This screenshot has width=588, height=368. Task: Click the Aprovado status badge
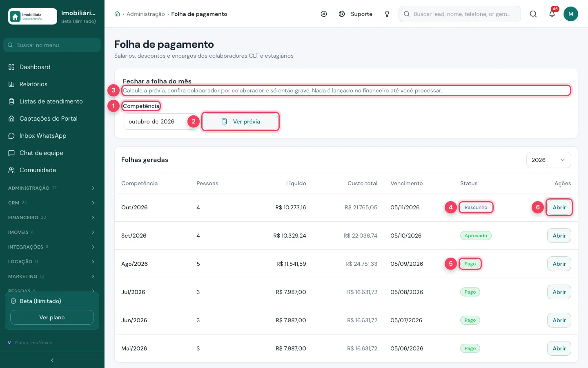pyautogui.click(x=476, y=236)
